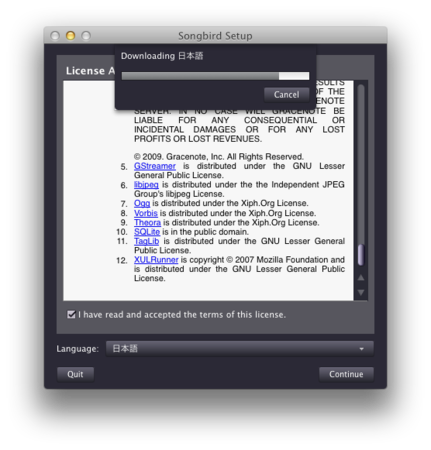Follow the Ogg hyperlink
The image size is (431, 450).
tap(142, 203)
